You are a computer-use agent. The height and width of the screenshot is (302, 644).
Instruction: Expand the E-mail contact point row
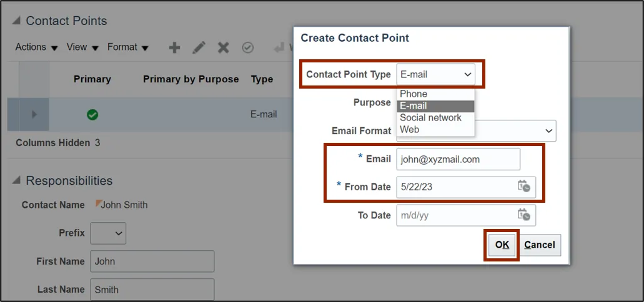point(34,114)
